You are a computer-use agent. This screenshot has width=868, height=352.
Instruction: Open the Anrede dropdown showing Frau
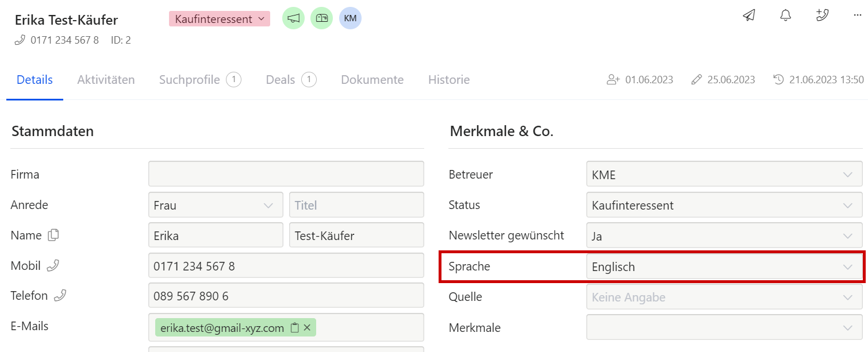[215, 205]
